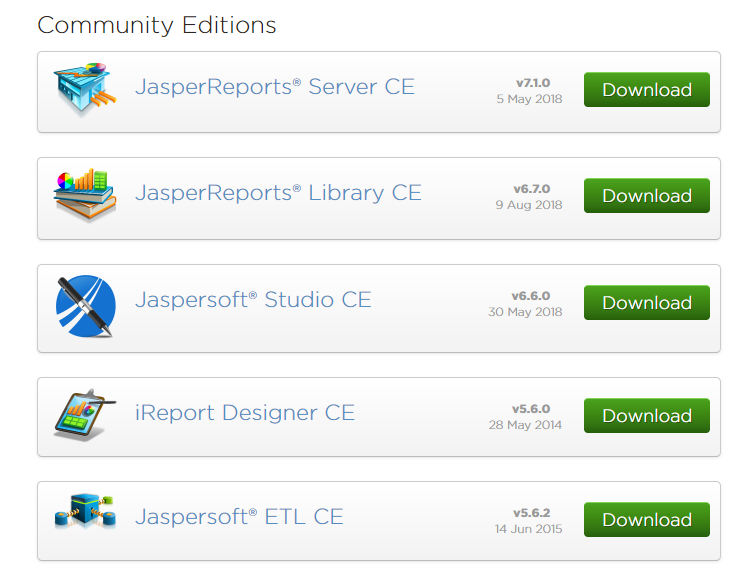749x570 pixels.
Task: Click the v5.6.2 version label
Action: coord(532,513)
